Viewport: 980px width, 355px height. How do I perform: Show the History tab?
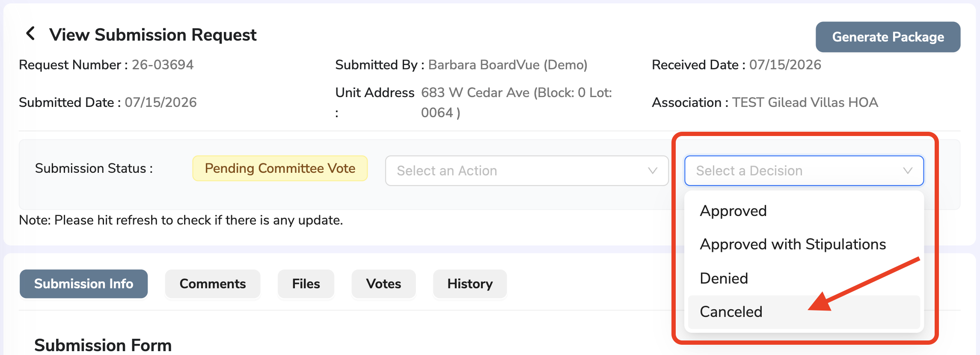click(470, 284)
